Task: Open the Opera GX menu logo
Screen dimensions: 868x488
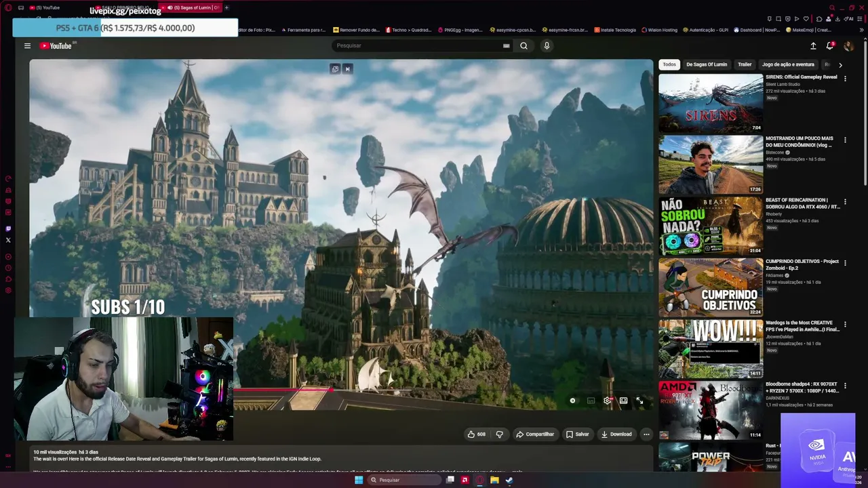Action: tap(8, 7)
